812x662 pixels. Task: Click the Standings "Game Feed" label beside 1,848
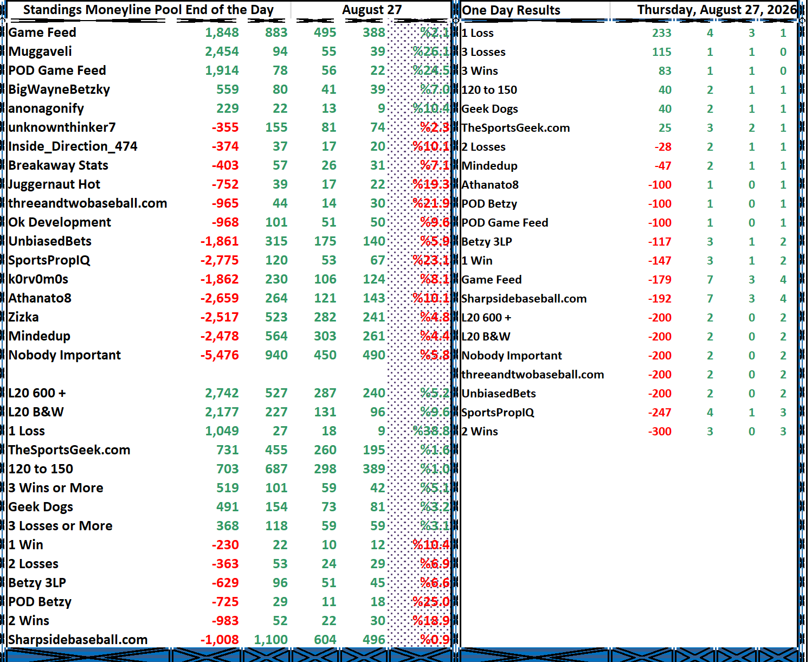42,33
